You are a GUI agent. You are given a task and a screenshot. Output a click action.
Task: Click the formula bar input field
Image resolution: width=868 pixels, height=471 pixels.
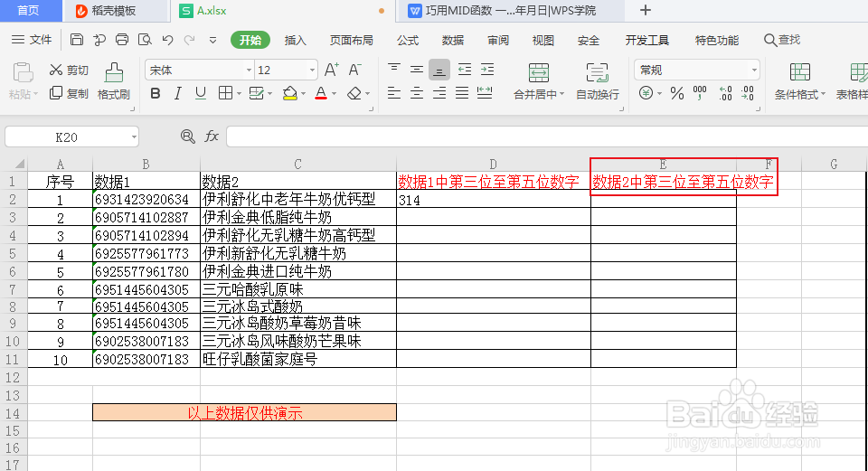tap(547, 137)
